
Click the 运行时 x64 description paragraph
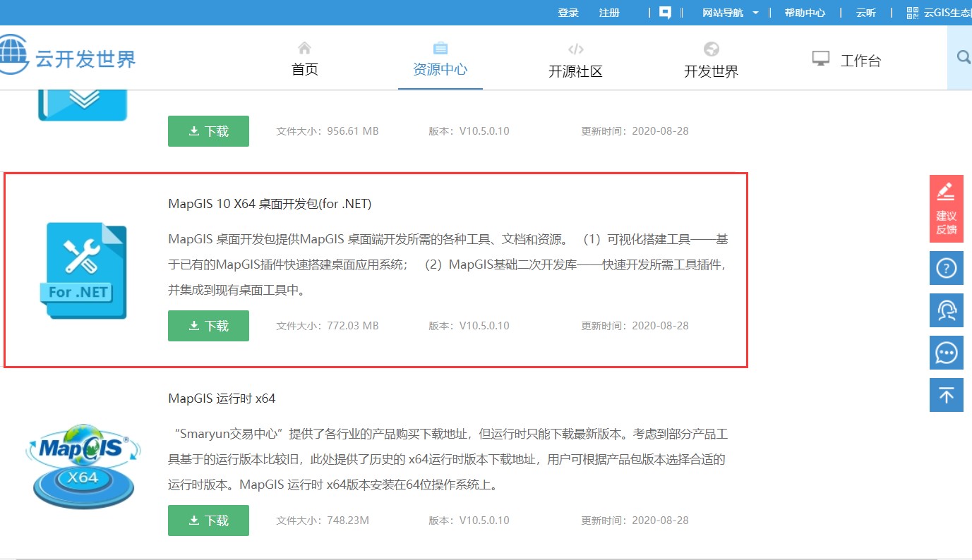(448, 459)
